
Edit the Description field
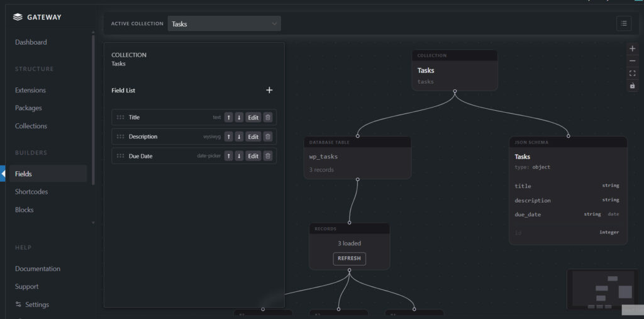pos(253,137)
